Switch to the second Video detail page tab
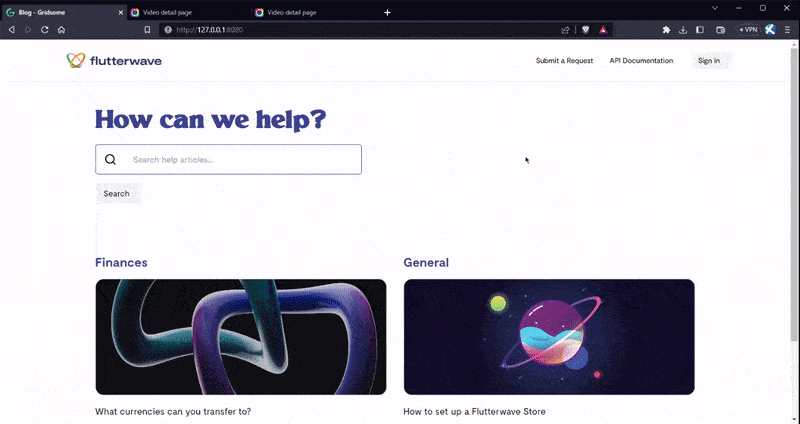 click(312, 12)
